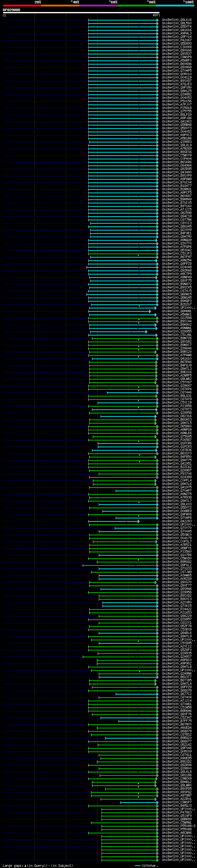
Task: Select the UniRef100_C3U0K8 label
Action: [177, 47]
